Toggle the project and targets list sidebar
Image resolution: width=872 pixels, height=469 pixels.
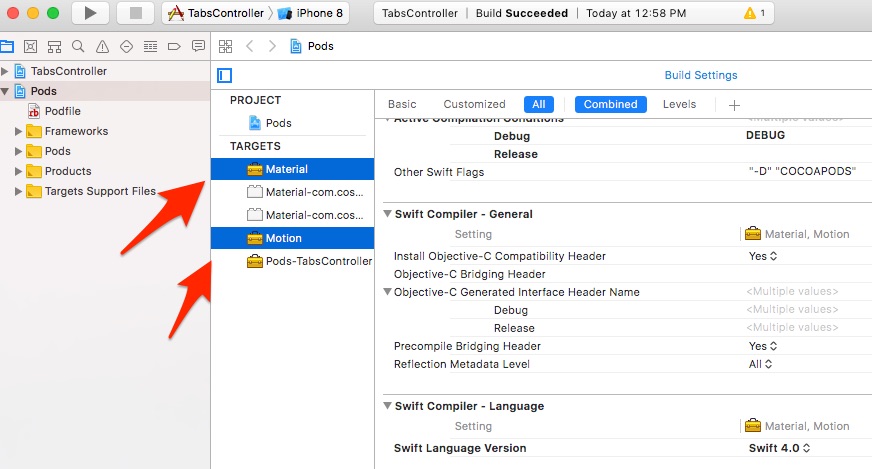click(225, 75)
